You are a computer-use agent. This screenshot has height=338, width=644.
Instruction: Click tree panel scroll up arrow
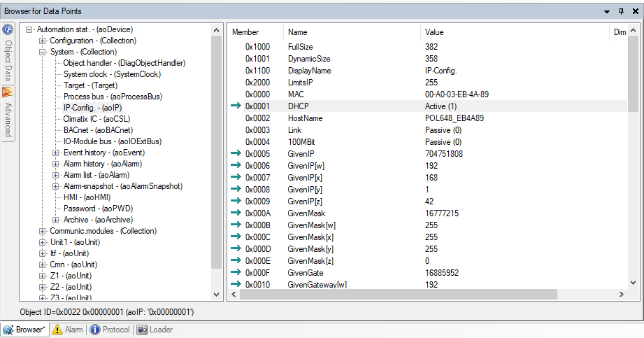point(217,30)
